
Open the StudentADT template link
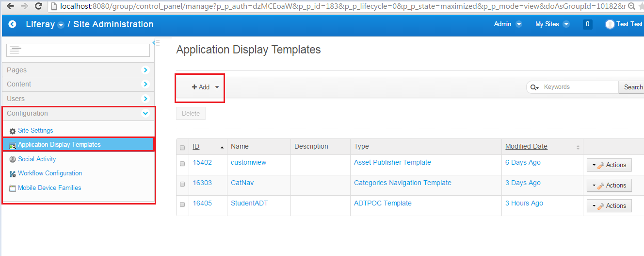click(x=249, y=204)
